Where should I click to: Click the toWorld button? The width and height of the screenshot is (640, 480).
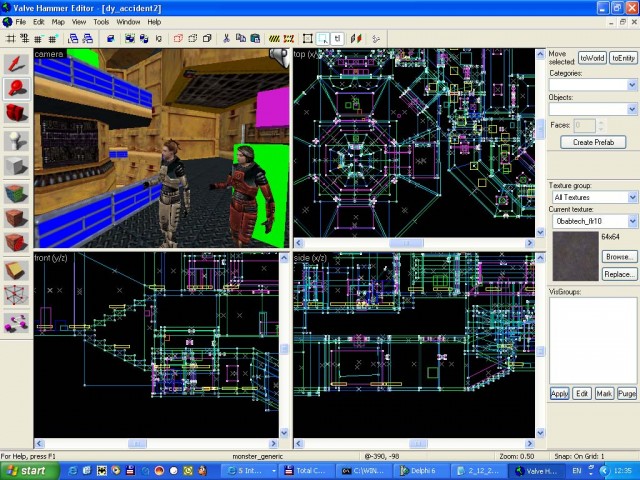click(x=592, y=58)
